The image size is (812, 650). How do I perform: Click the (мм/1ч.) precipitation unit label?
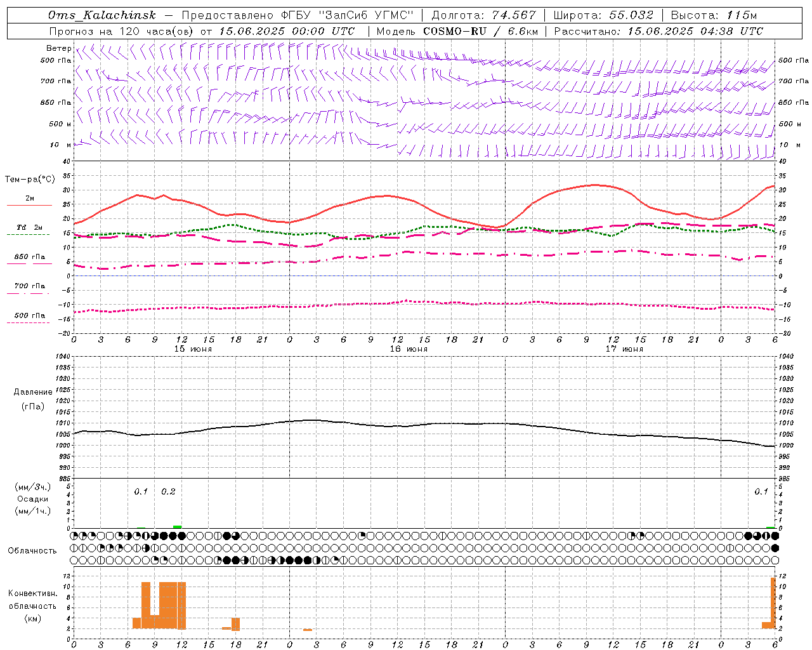pyautogui.click(x=33, y=512)
